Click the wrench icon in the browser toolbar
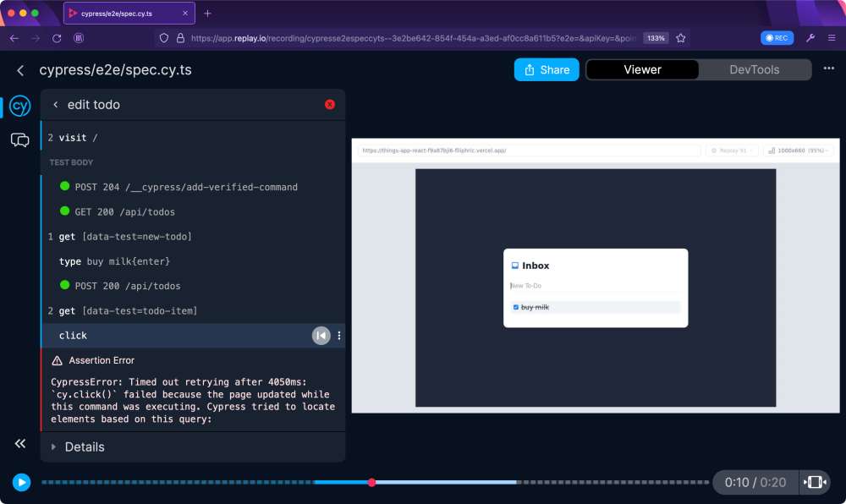This screenshot has width=846, height=504. pos(810,37)
